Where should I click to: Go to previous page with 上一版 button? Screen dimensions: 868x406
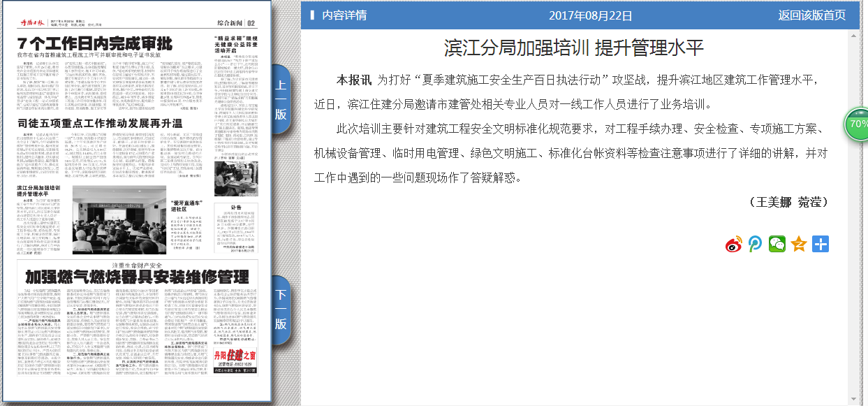280,100
